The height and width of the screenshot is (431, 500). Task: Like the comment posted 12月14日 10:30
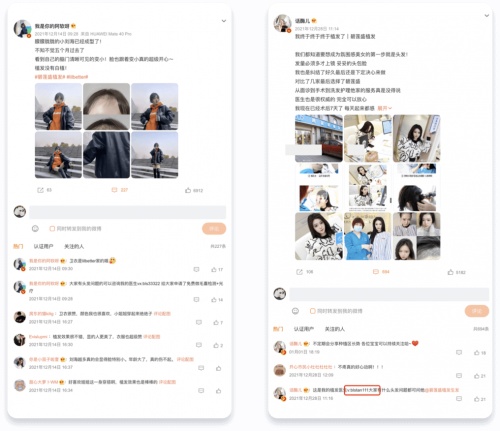(216, 345)
